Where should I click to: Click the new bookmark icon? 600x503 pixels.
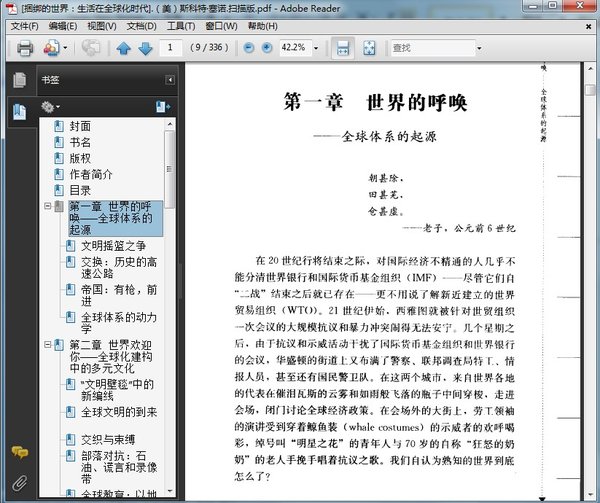pyautogui.click(x=163, y=107)
